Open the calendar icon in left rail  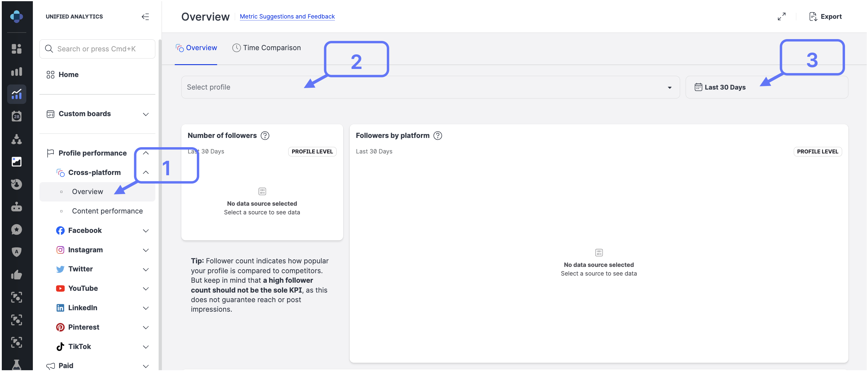[x=16, y=116]
